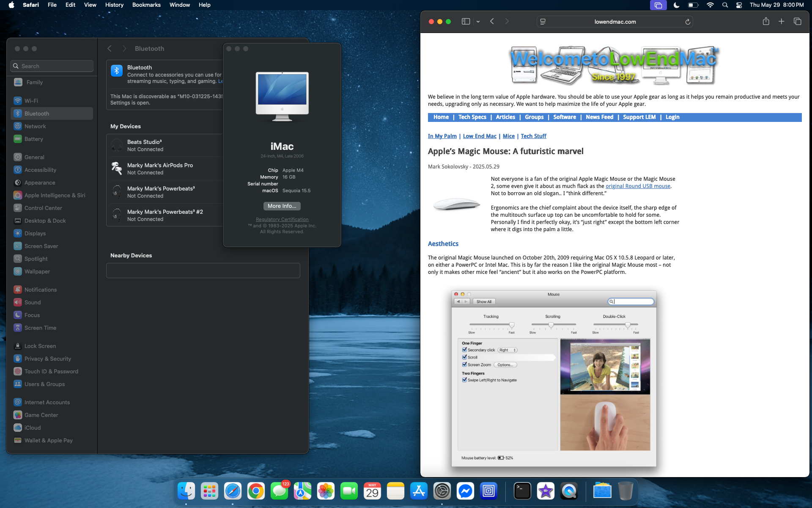The width and height of the screenshot is (812, 508).
Task: Open the Regulatory Certification link
Action: pos(282,219)
